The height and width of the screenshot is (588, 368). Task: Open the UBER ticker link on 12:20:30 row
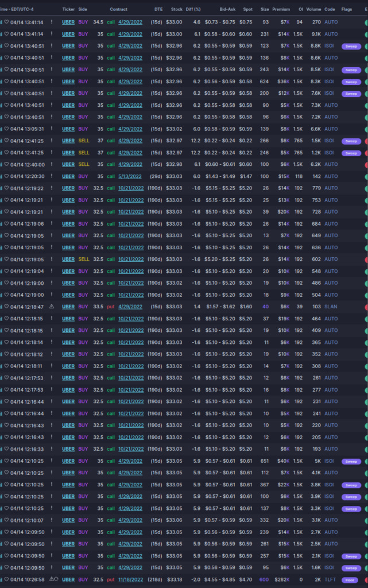point(68,176)
